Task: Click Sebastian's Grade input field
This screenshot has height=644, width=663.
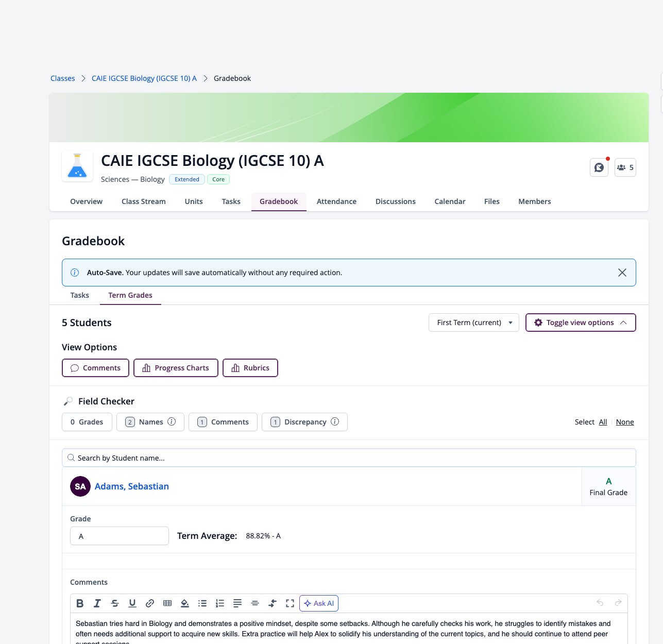Action: (x=120, y=536)
